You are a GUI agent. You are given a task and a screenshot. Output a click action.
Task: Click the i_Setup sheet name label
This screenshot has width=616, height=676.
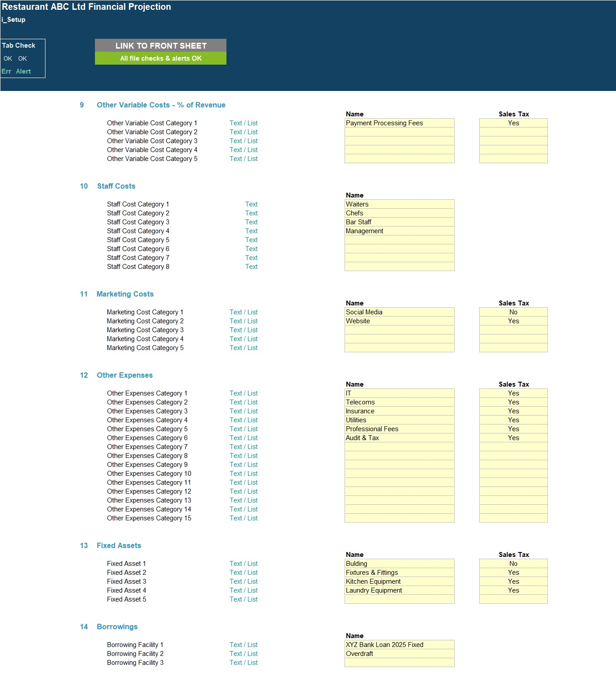pos(13,20)
